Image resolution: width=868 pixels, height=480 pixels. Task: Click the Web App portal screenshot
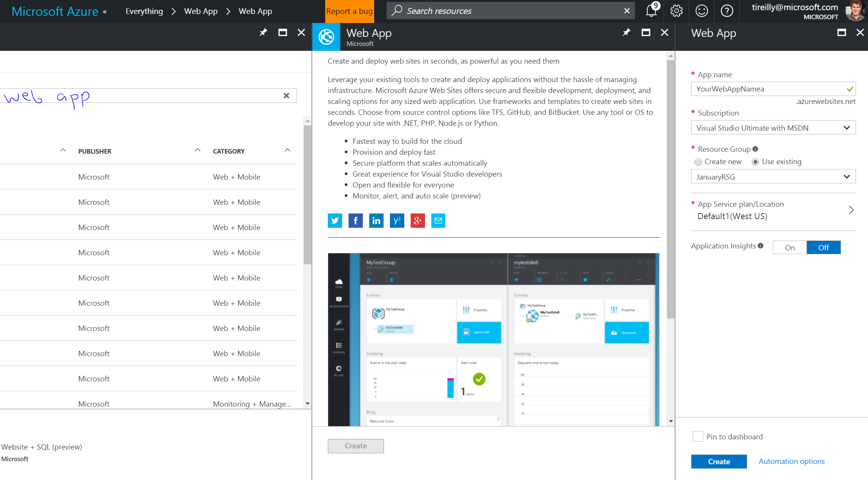[493, 339]
